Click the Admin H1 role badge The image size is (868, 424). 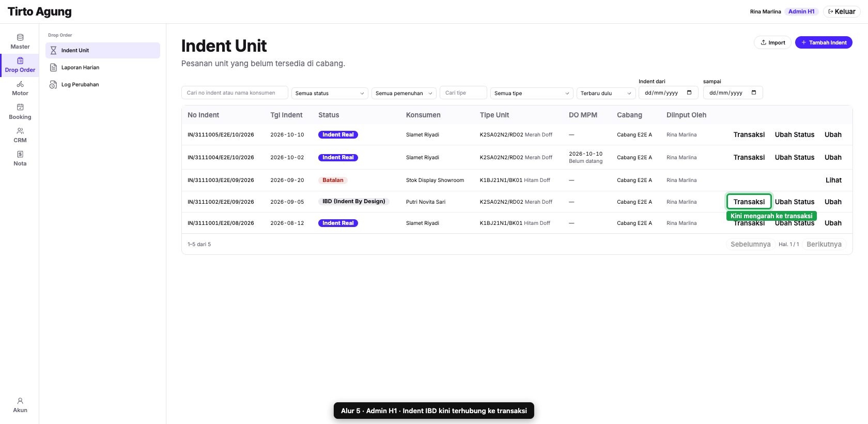[x=801, y=11]
